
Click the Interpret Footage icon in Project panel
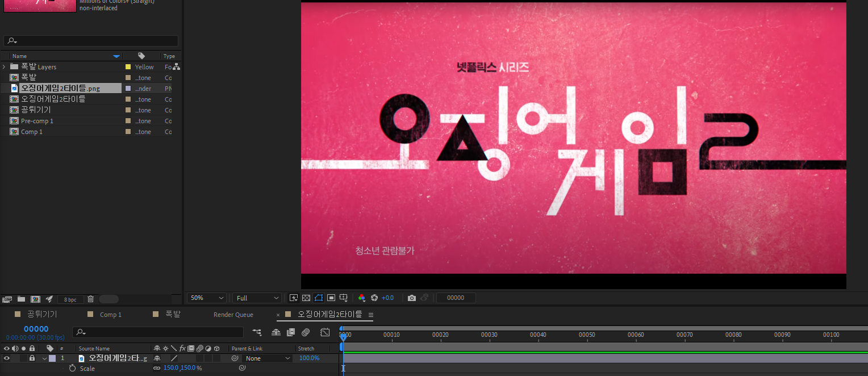tap(7, 299)
